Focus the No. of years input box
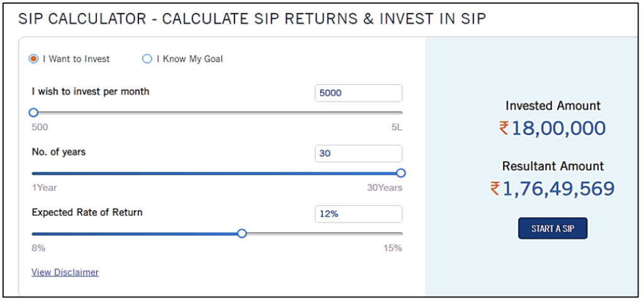 (358, 153)
